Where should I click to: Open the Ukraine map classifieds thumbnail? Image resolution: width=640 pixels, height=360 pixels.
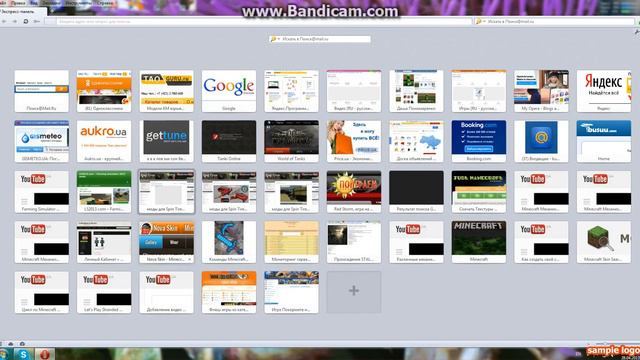pos(416,141)
